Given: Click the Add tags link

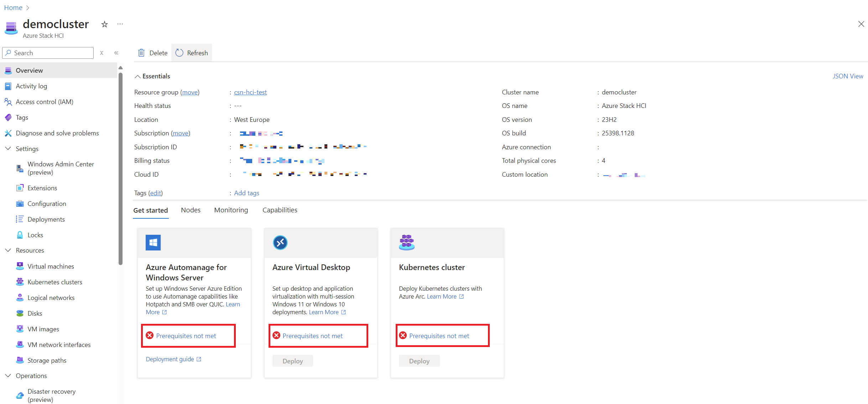Looking at the screenshot, I should [246, 193].
